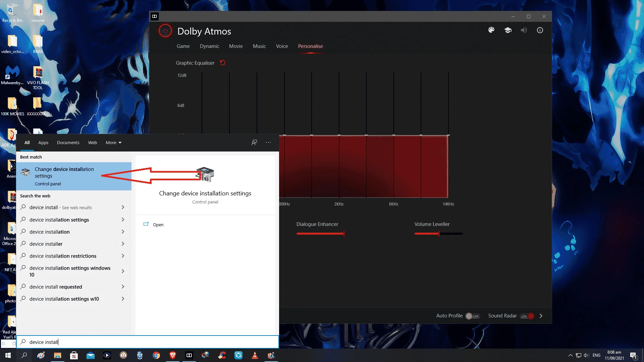Open the More filters dropdown
Screen dimensions: 644x362
point(114,142)
